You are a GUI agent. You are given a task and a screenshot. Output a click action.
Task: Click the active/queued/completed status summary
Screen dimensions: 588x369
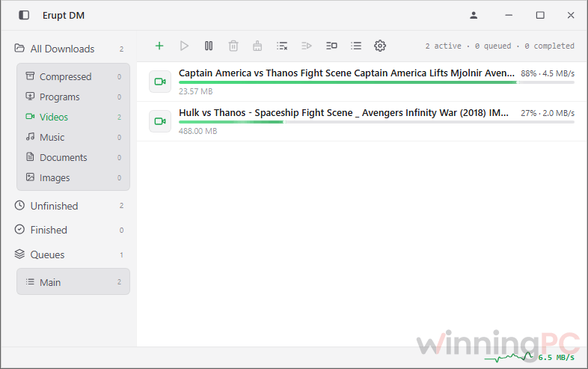pos(500,46)
